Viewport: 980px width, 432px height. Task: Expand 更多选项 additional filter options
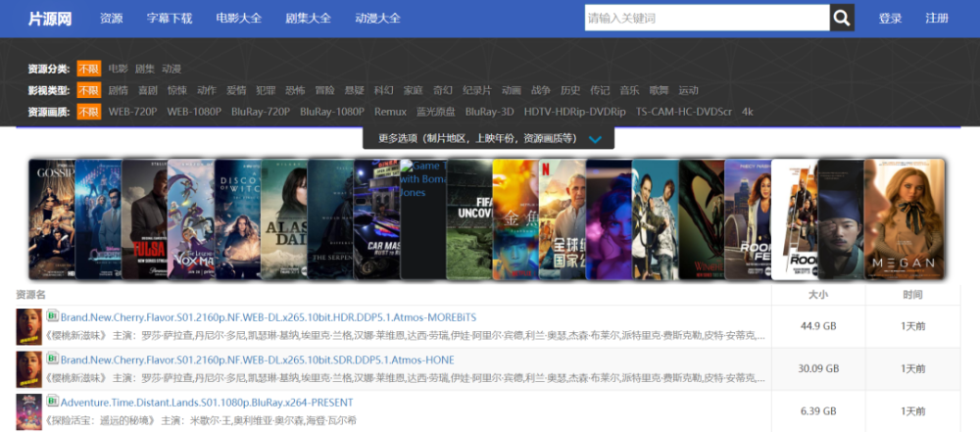tap(477, 138)
